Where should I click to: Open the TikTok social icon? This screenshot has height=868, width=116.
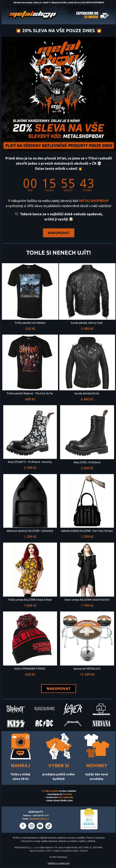(48, 826)
